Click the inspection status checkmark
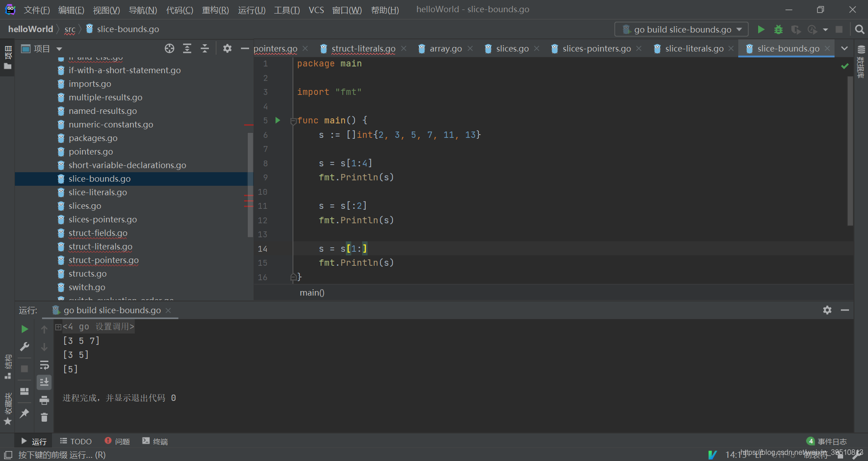Screen dimensions: 868x461 (x=844, y=66)
